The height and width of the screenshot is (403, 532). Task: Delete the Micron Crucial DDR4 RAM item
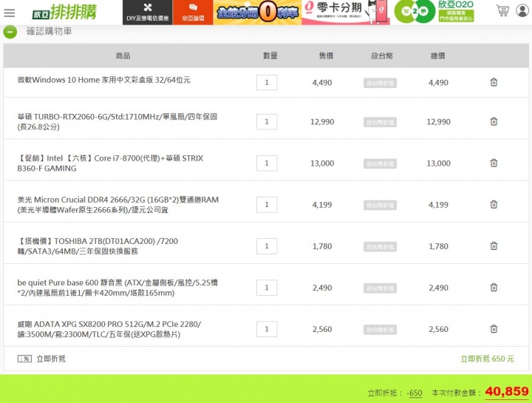[x=494, y=204]
